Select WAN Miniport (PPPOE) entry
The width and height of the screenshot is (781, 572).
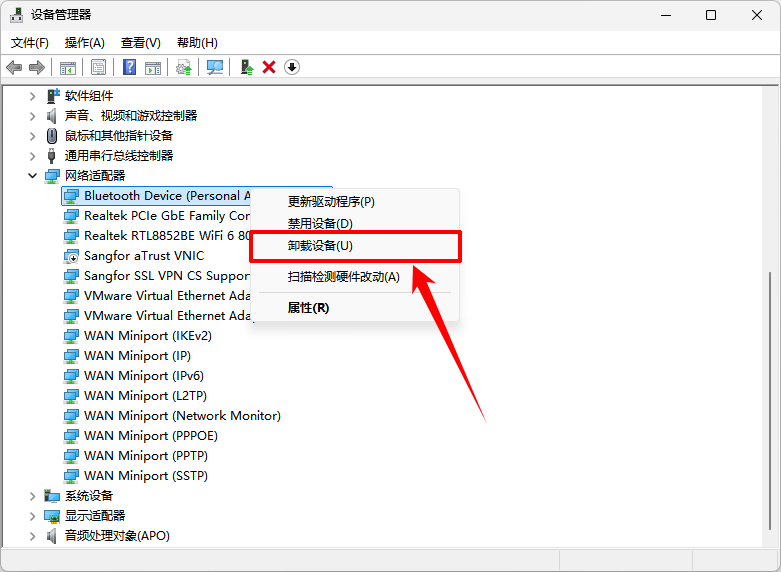coord(151,436)
